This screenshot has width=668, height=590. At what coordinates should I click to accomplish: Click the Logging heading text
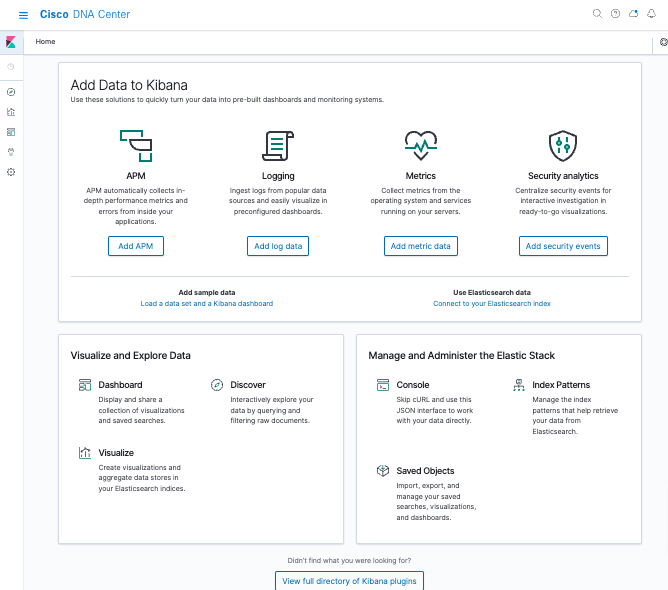point(278,176)
